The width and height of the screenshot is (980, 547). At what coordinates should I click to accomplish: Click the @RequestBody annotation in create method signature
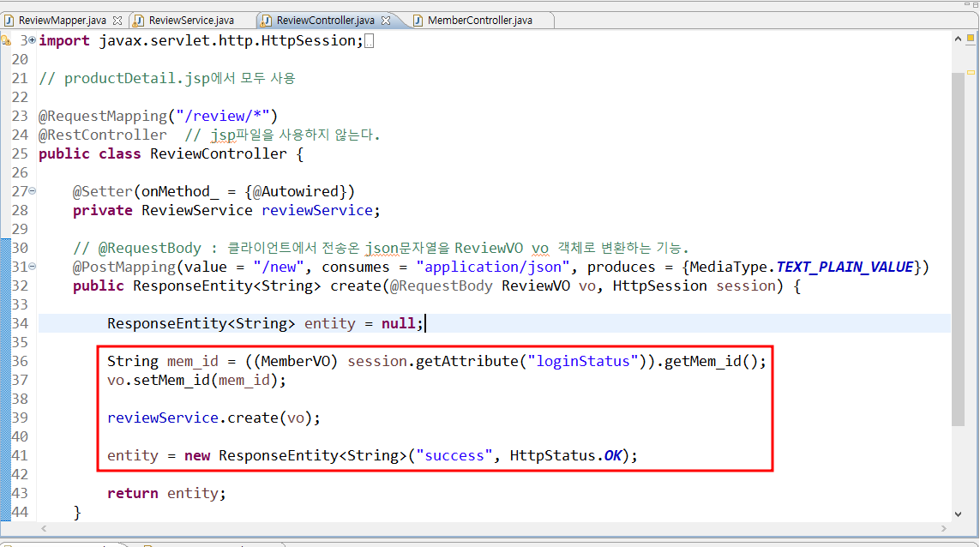(x=442, y=286)
